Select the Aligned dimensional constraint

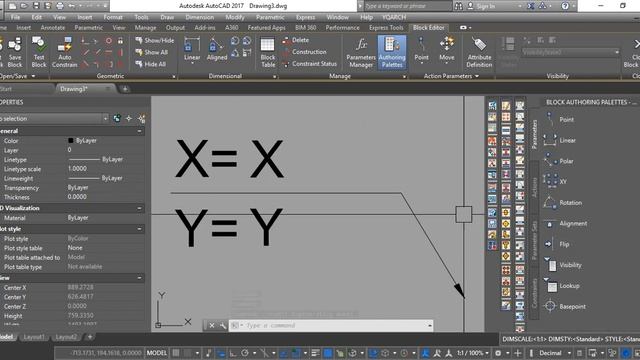coord(216,50)
